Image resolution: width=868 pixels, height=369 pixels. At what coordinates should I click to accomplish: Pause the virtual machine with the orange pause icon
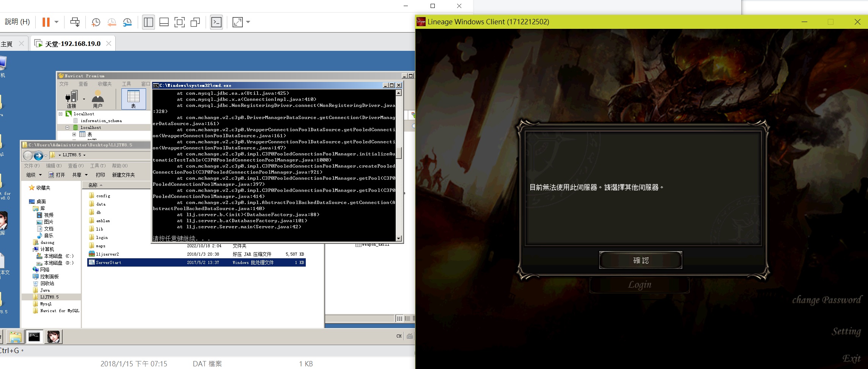(46, 22)
